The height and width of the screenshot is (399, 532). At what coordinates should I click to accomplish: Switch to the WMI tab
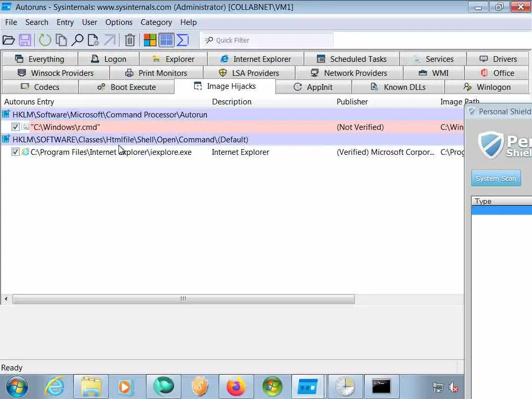tap(434, 73)
